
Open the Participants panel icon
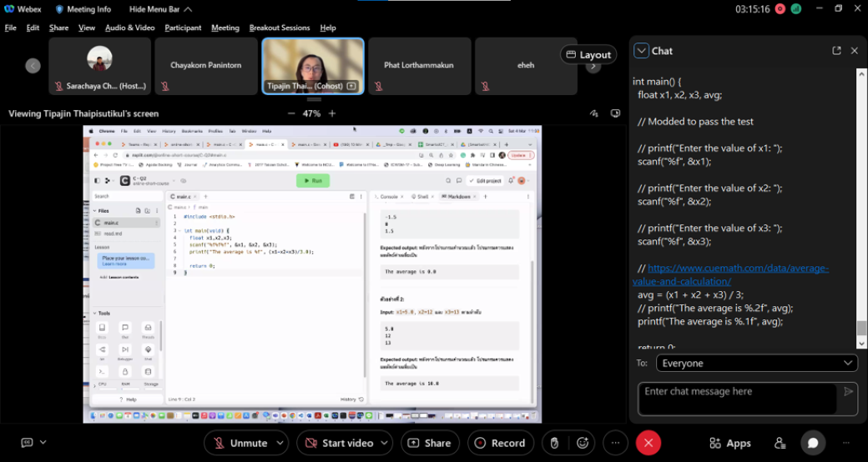(780, 443)
